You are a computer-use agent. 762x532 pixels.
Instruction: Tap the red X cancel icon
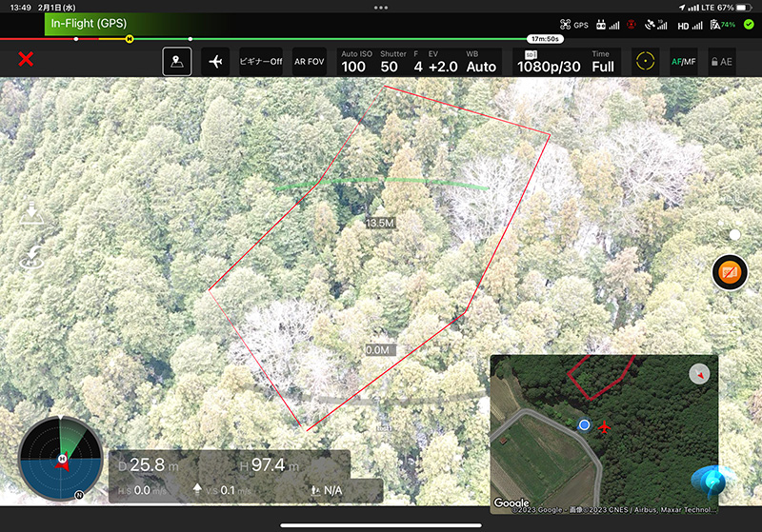pos(26,60)
